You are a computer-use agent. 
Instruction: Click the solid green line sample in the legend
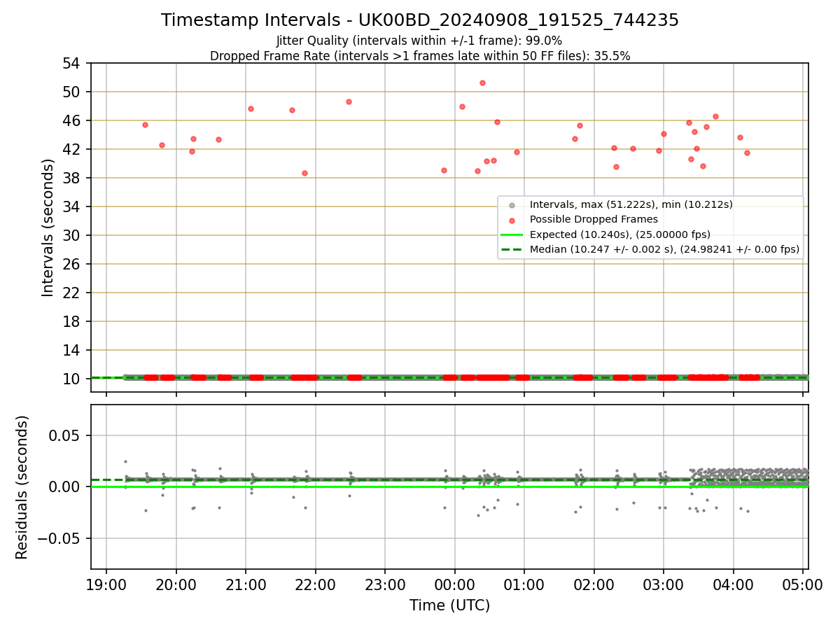tap(512, 234)
